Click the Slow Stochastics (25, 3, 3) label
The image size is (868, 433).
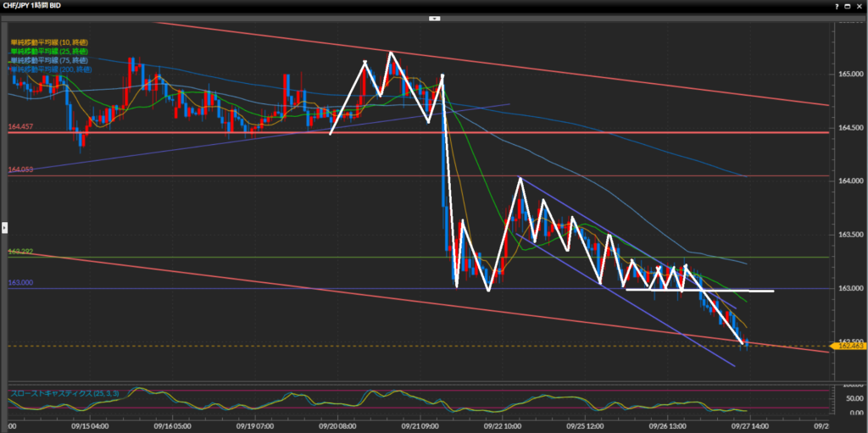[64, 393]
